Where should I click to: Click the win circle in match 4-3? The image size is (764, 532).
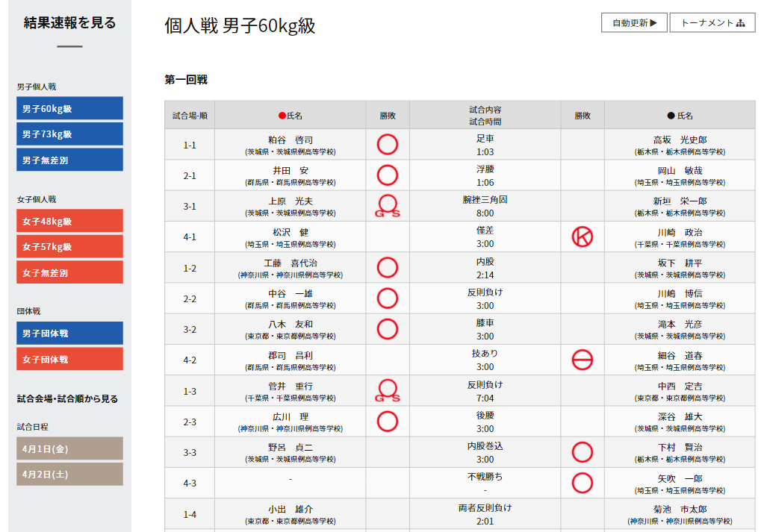point(582,483)
